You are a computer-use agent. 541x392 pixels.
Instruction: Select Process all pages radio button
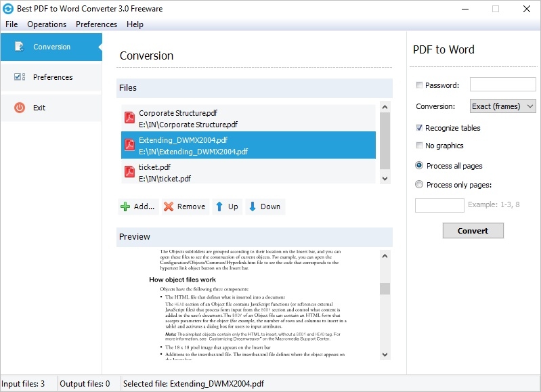coord(419,165)
